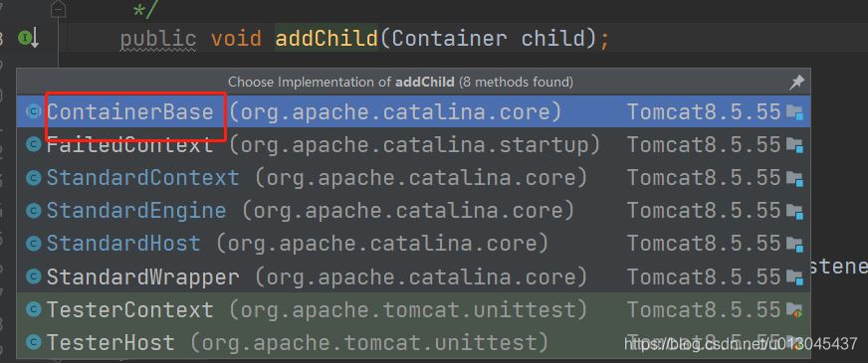Select the TesterHost implementation entry

(x=413, y=342)
